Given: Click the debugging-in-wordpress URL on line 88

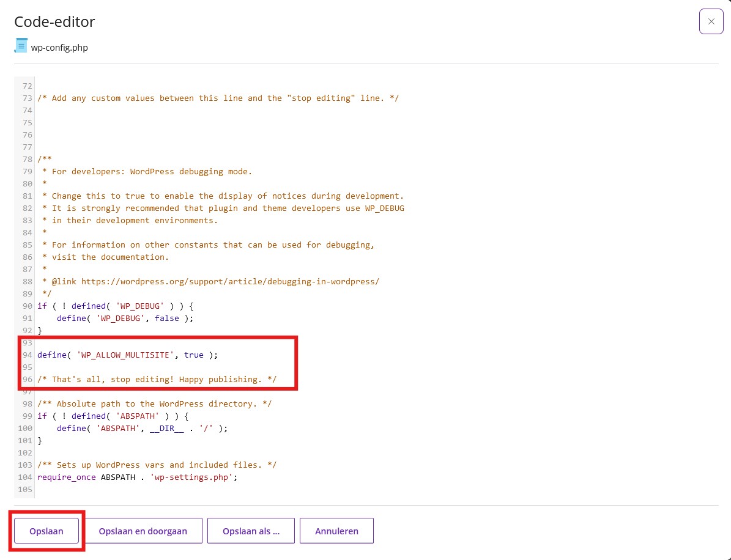Looking at the screenshot, I should pos(230,281).
